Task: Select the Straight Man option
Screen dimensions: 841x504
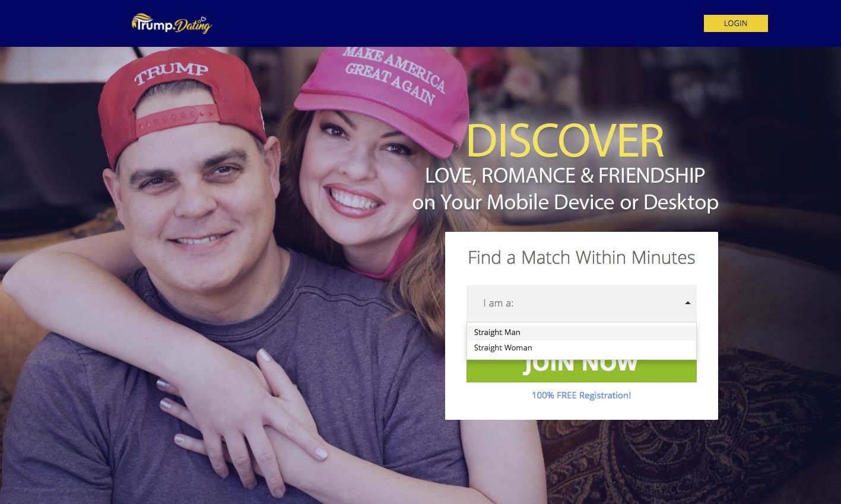Action: [581, 332]
